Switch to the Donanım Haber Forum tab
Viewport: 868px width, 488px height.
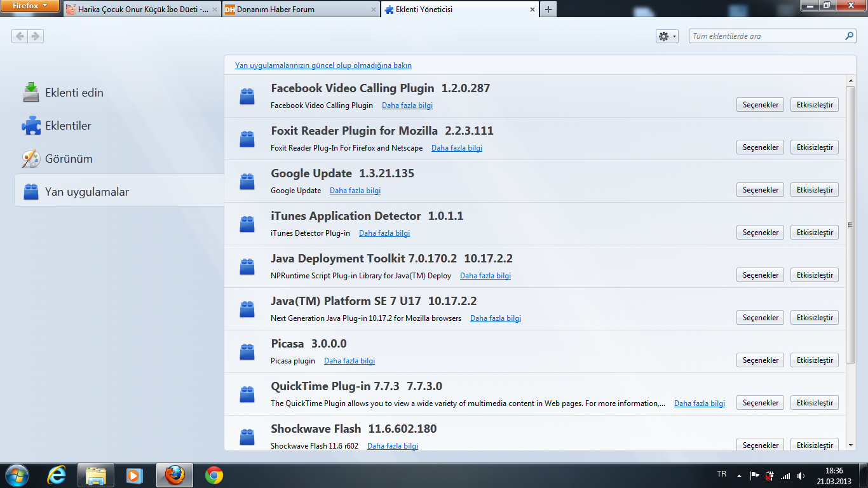click(x=301, y=10)
